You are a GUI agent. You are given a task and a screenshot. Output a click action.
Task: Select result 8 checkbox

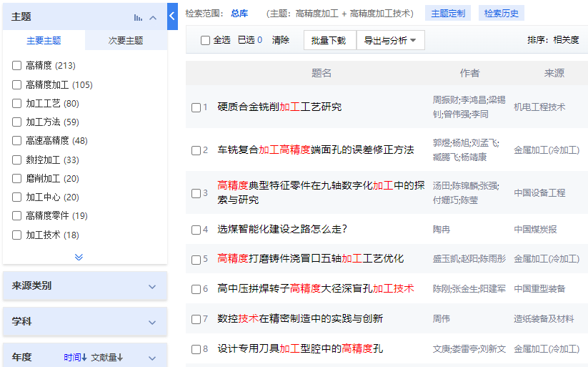[x=196, y=349]
